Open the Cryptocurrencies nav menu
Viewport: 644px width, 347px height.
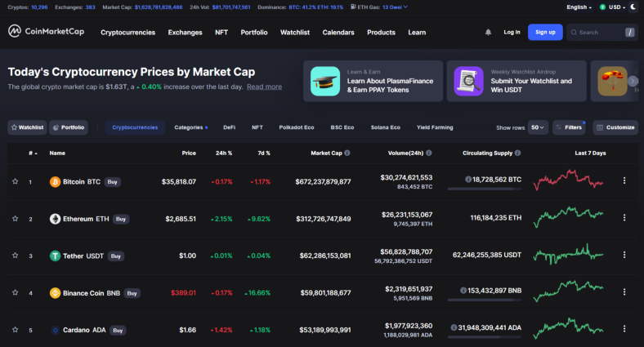[x=127, y=33]
